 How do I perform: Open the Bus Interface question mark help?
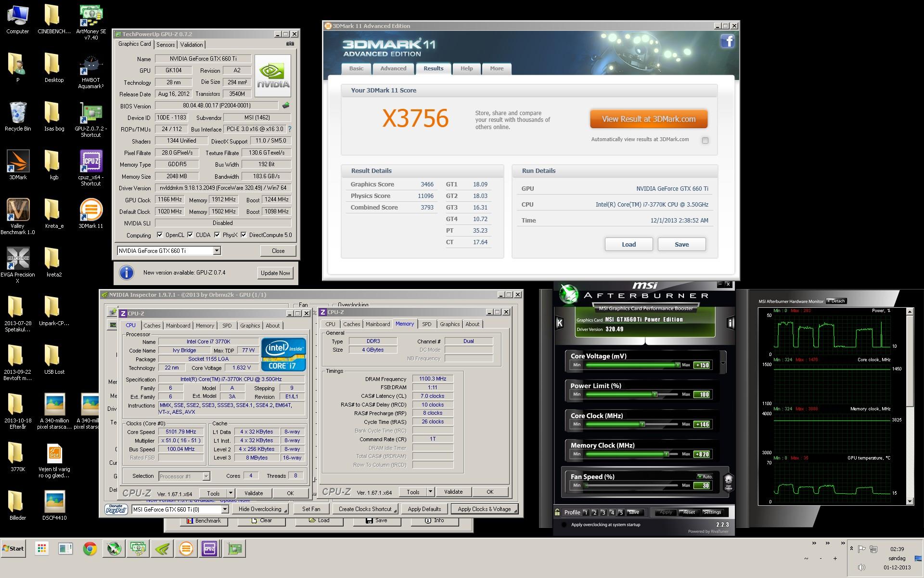tap(289, 129)
